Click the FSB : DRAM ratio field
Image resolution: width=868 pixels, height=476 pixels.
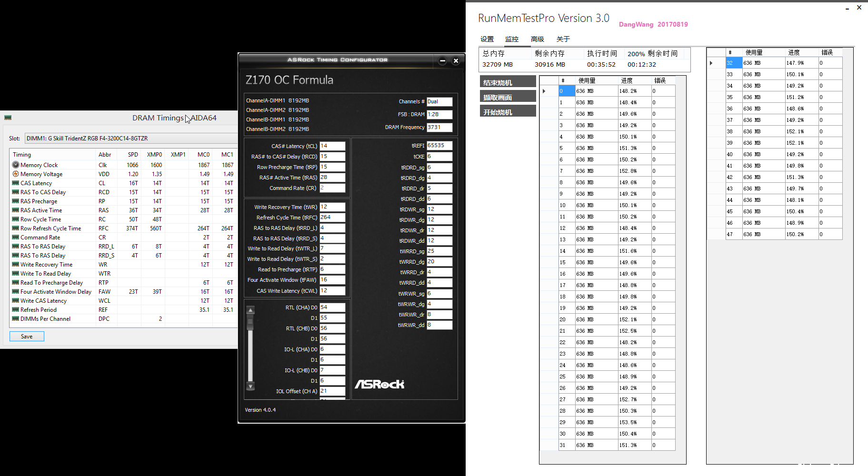point(439,114)
